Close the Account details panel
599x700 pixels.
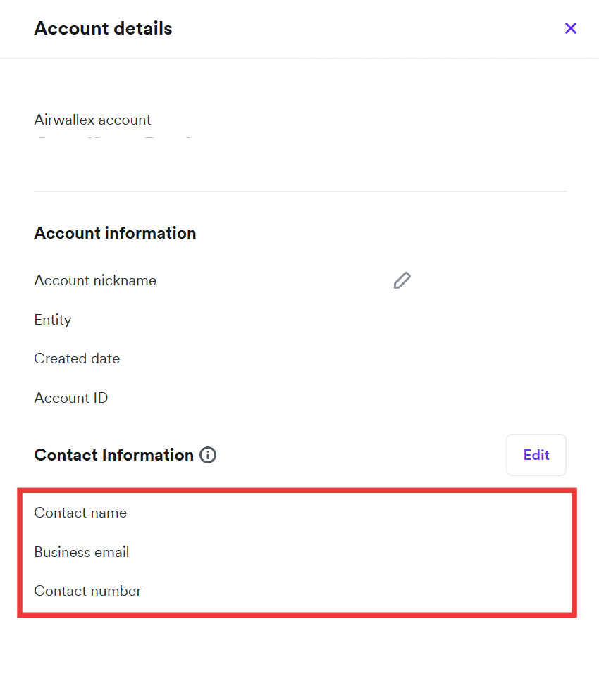571,28
